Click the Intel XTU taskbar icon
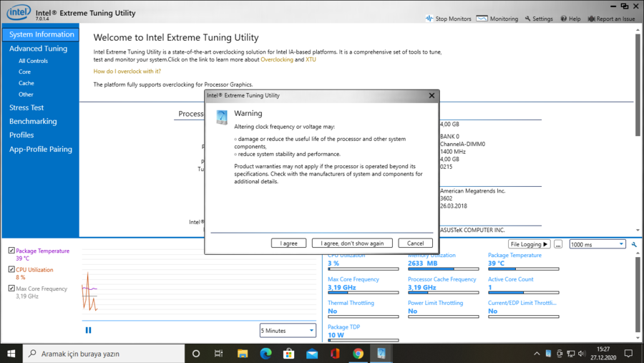The image size is (644, 363). pos(381,354)
